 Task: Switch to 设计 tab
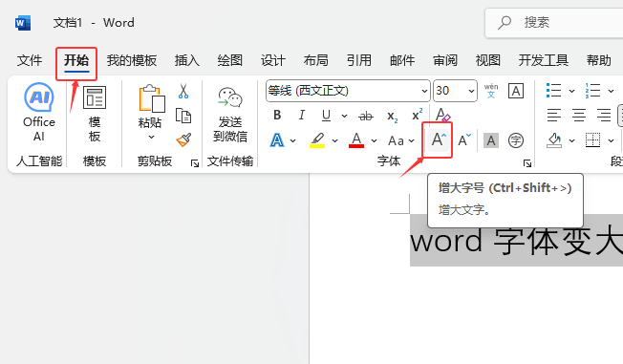273,60
